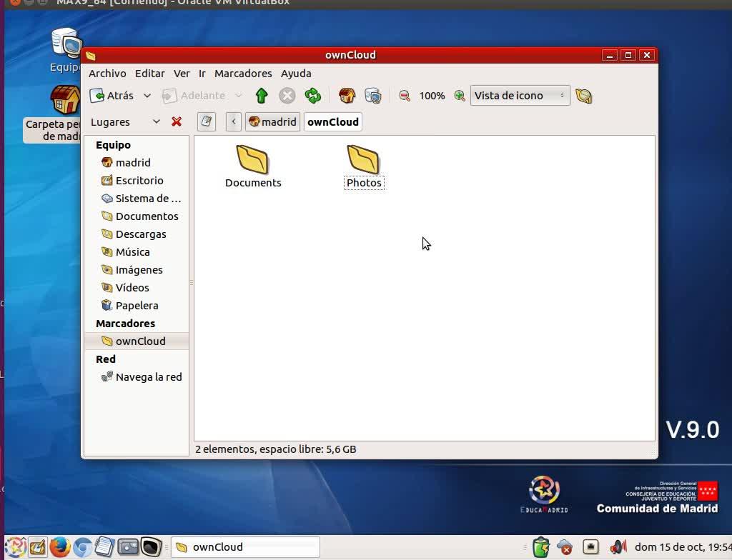This screenshot has width=732, height=560.
Task: Open the Marcadores menu
Action: [243, 74]
